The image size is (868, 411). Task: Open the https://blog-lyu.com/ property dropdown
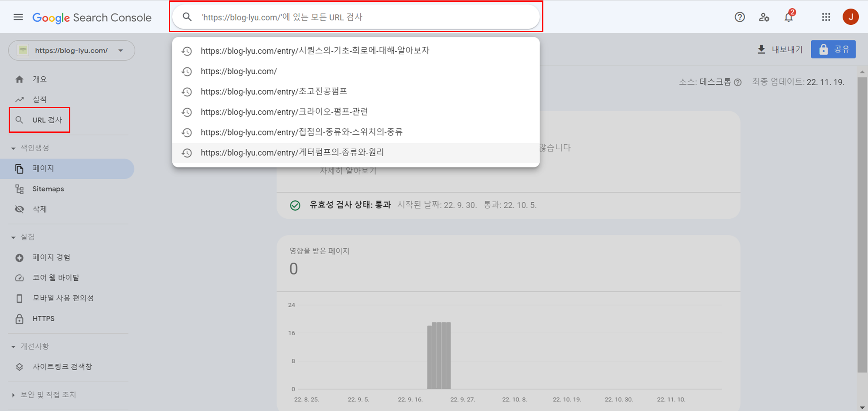[72, 50]
